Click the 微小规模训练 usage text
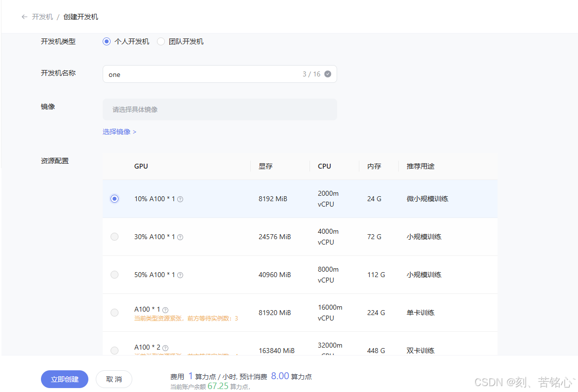 pos(427,199)
